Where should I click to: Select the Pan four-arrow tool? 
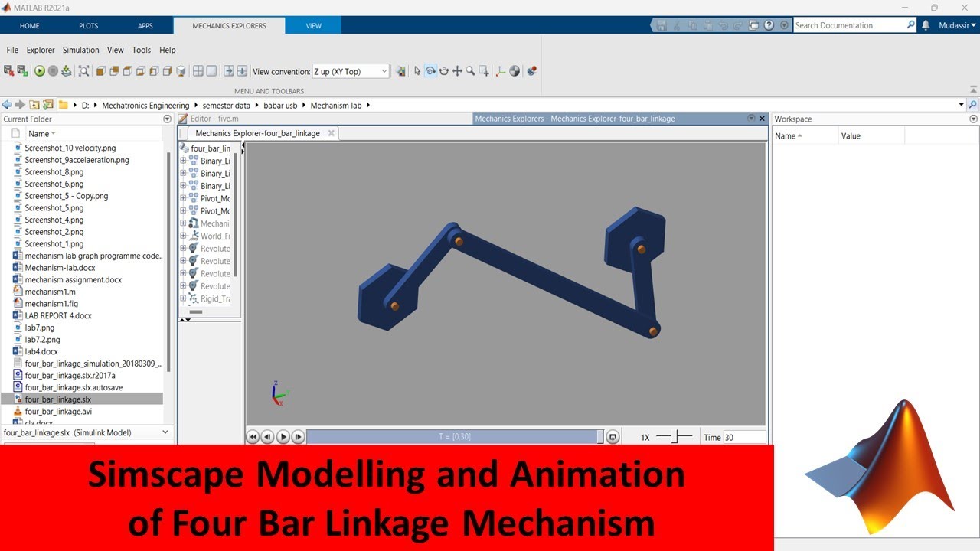(x=457, y=71)
